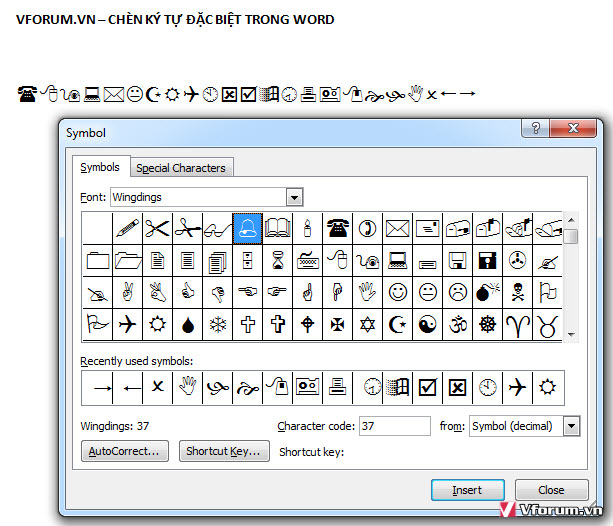Pick the printer in recently used symbols
The height and width of the screenshot is (526, 613).
pos(337,388)
